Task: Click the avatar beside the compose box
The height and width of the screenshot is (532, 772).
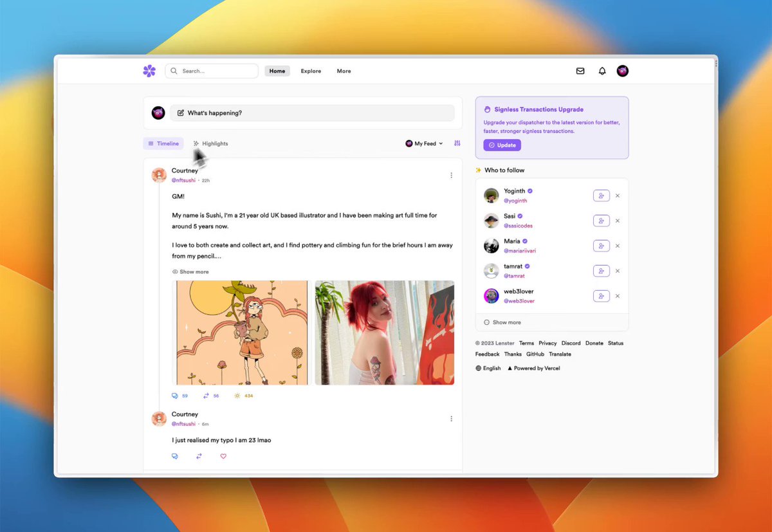Action: point(158,113)
